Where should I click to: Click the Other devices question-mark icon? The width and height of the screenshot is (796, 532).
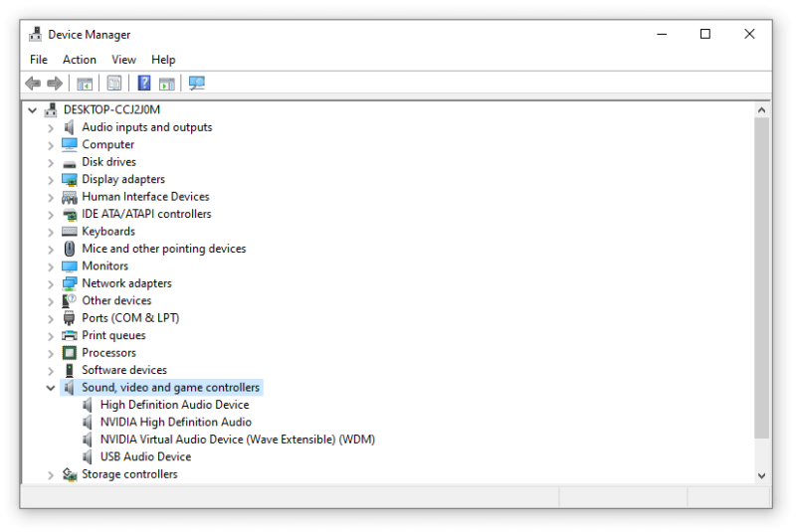69,300
